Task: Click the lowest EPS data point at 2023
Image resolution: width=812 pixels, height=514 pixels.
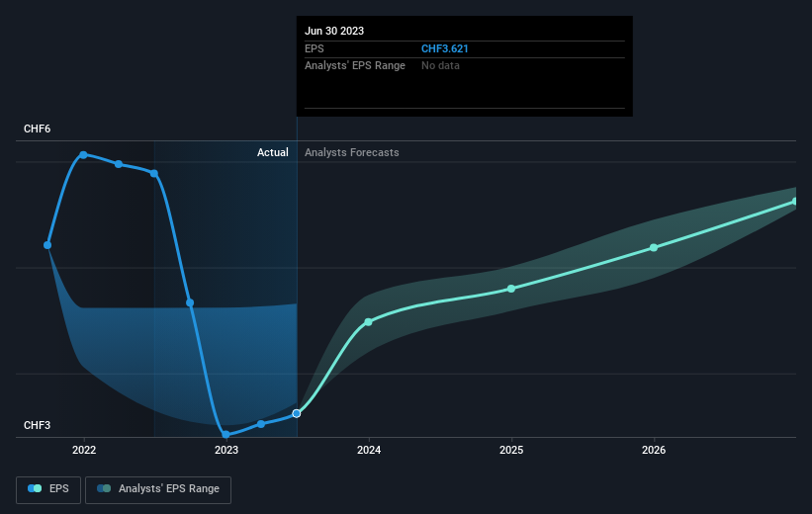Action: pos(226,435)
